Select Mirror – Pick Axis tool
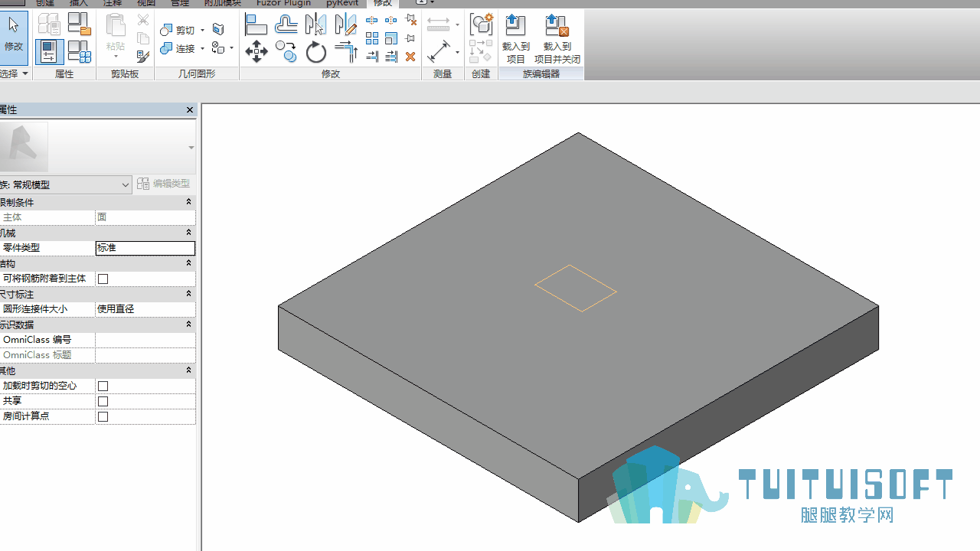980x551 pixels. (x=315, y=25)
